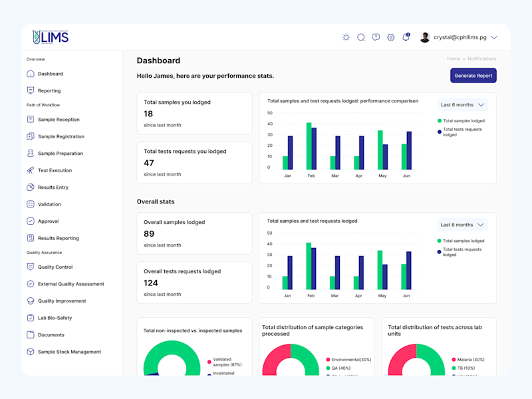532x399 pixels.
Task: Click the Notifications breadcrumb link
Action: pyautogui.click(x=481, y=59)
